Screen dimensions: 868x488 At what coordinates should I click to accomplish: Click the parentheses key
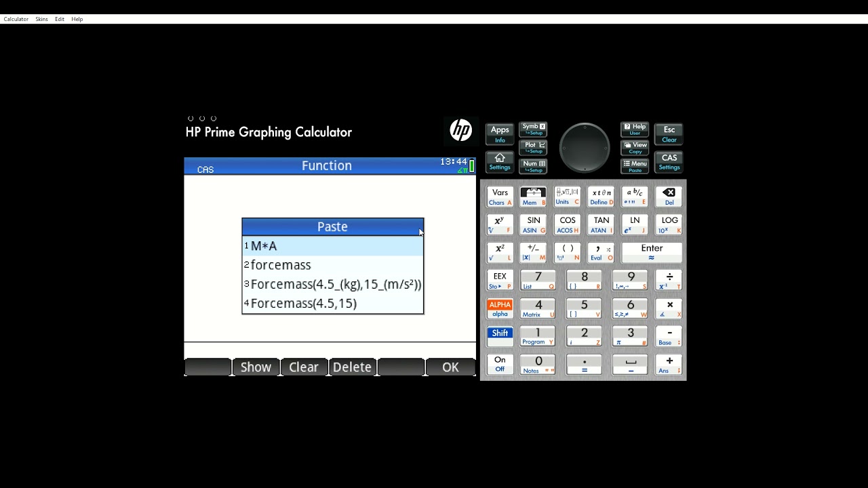[567, 252]
